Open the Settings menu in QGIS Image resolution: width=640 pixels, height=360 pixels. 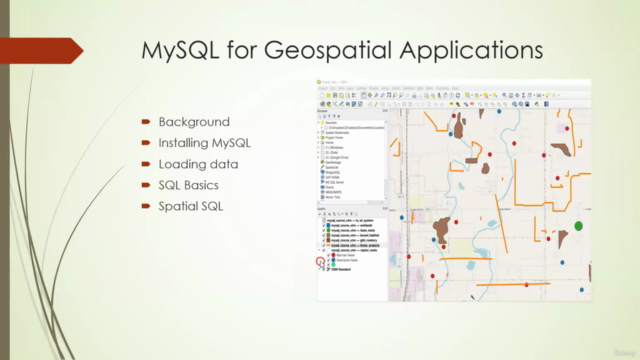[x=362, y=88]
